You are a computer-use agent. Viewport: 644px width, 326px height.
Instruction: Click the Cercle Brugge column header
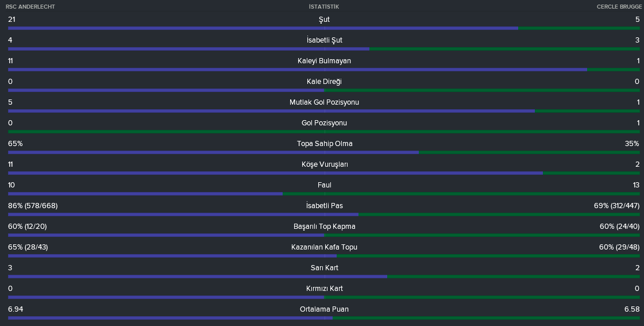click(619, 6)
